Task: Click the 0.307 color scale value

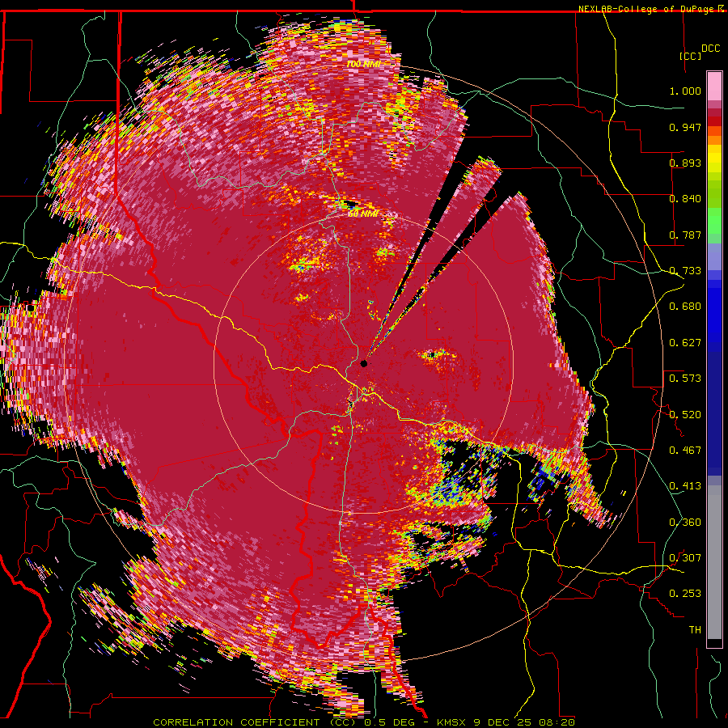Action: pyautogui.click(x=685, y=558)
